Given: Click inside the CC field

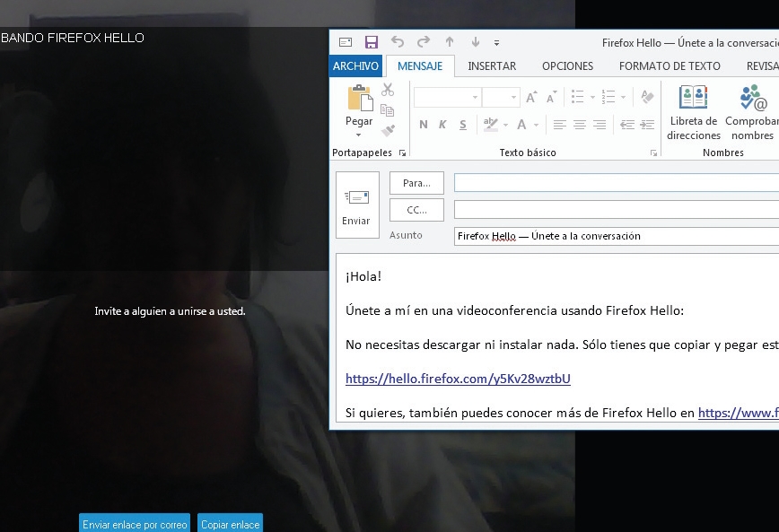Looking at the screenshot, I should click(617, 210).
